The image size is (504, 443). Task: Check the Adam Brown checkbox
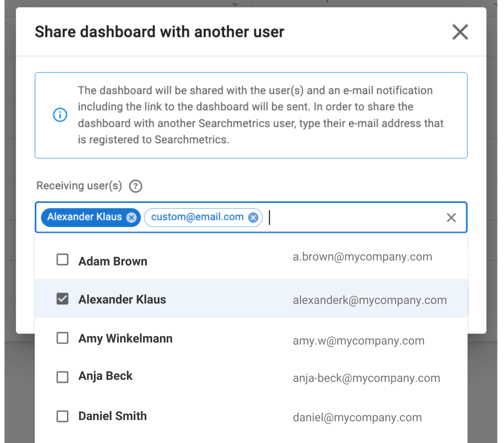[62, 259]
